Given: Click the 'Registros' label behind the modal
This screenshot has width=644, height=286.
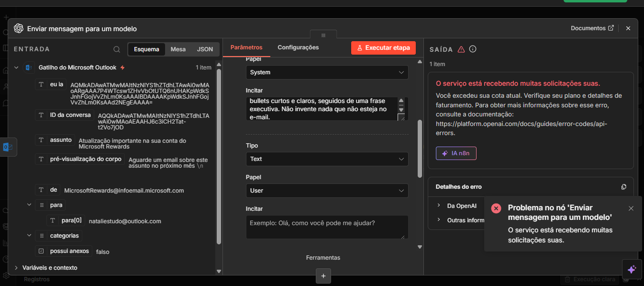Looking at the screenshot, I should pyautogui.click(x=37, y=279).
